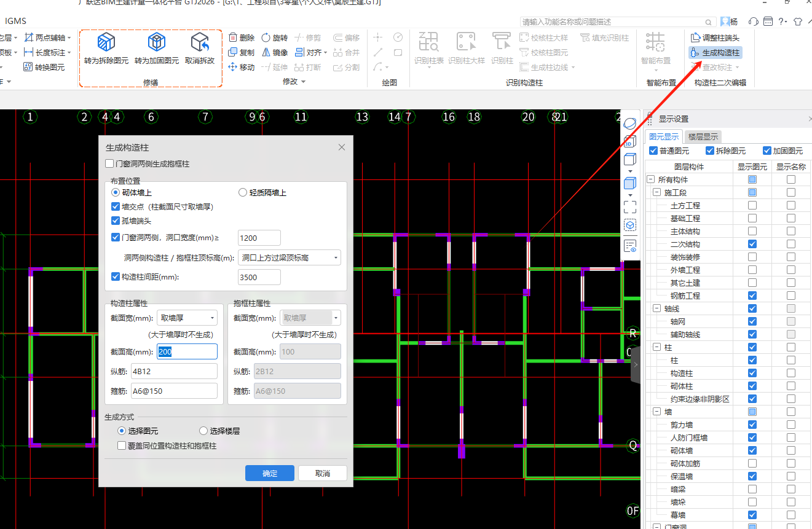
Task: Open 对齐 dropdown arrow in ribbon
Action: pos(325,53)
